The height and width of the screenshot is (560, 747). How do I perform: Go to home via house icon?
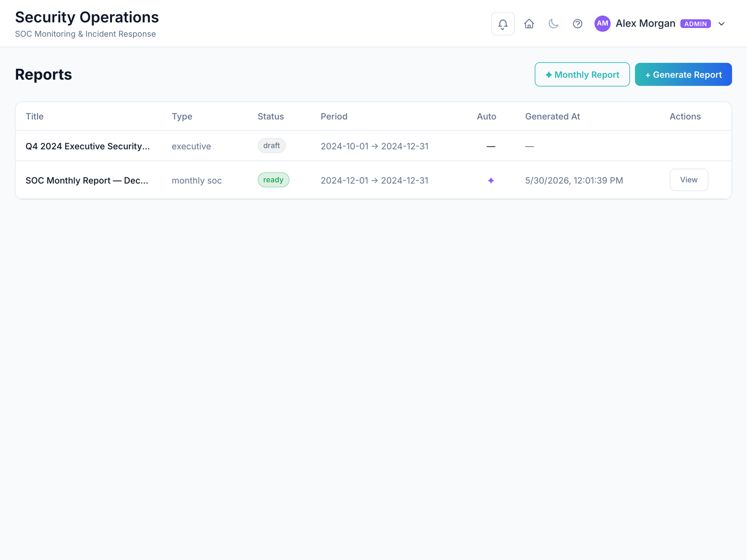(x=529, y=24)
